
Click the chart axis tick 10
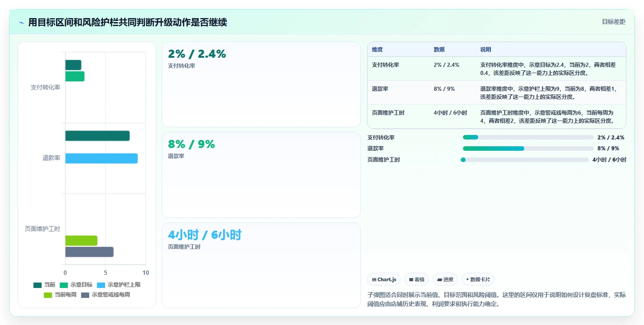145,273
